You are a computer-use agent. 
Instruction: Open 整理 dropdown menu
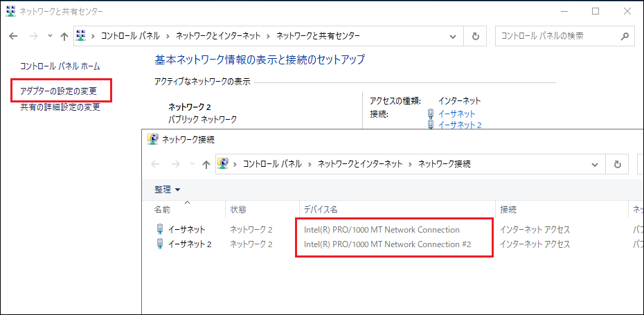point(167,189)
